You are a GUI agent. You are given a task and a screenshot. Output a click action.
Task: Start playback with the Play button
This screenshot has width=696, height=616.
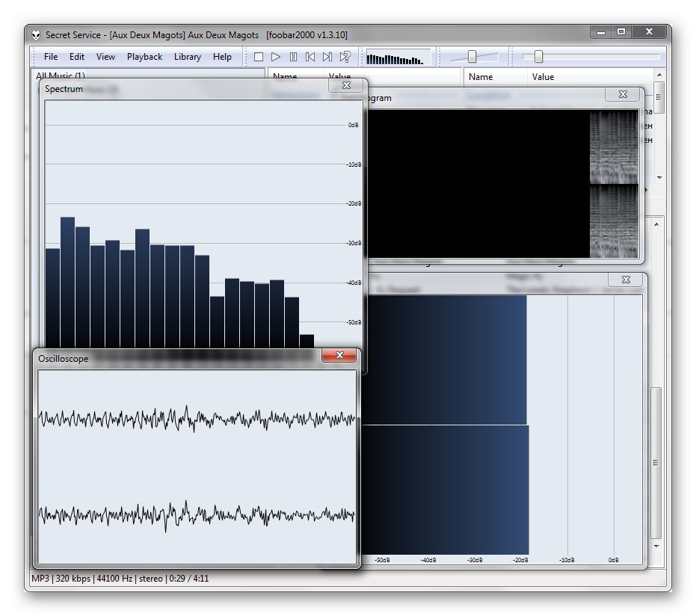[276, 57]
